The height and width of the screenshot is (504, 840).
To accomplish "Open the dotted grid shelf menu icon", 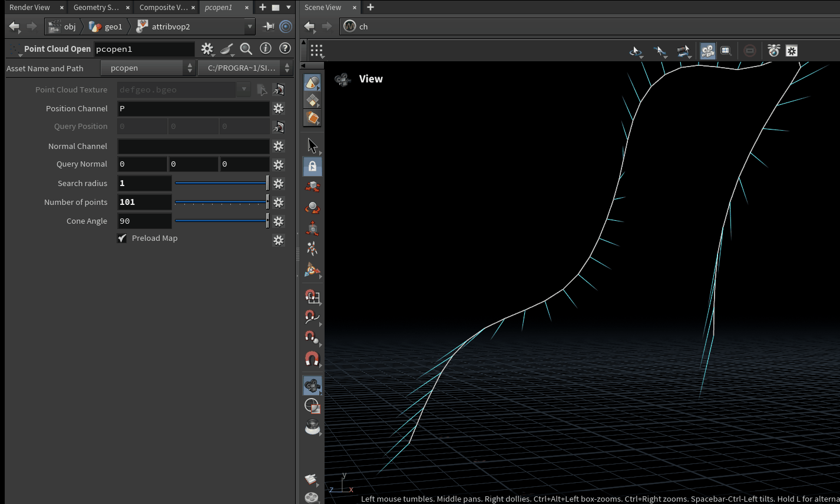I will pyautogui.click(x=317, y=51).
